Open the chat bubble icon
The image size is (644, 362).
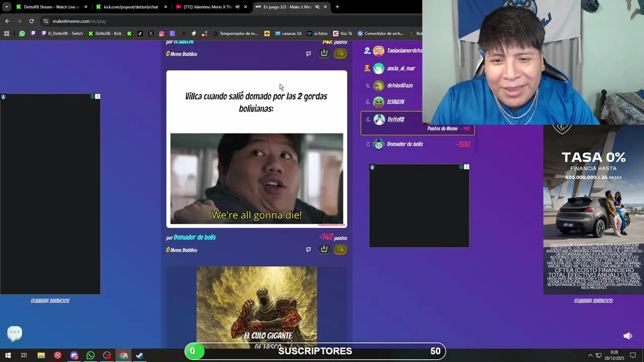click(15, 332)
